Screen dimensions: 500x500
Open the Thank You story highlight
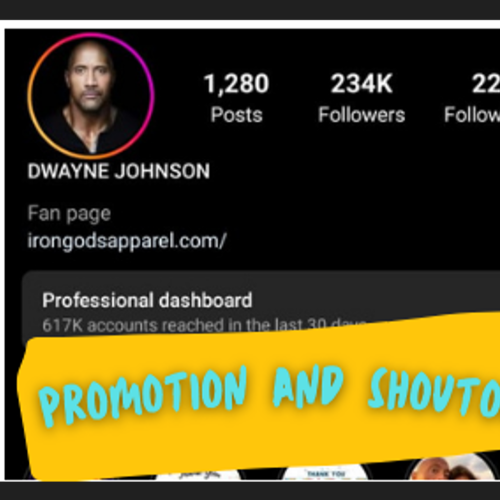click(x=326, y=473)
